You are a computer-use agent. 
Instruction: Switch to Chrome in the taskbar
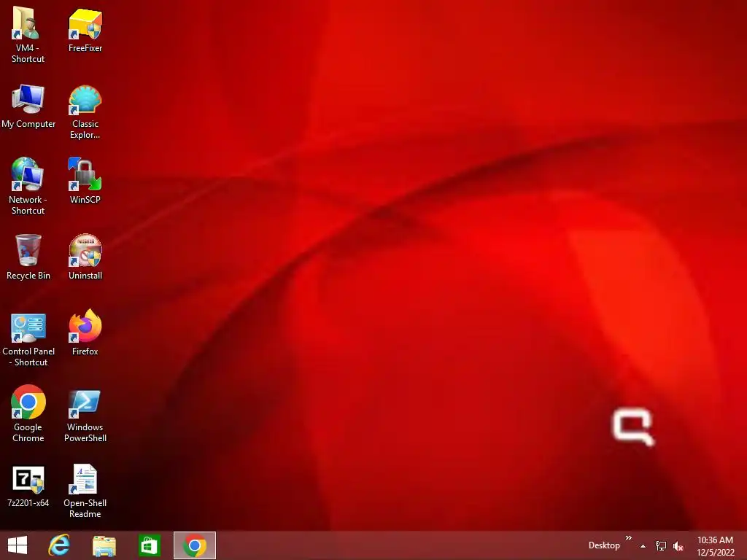coord(194,545)
